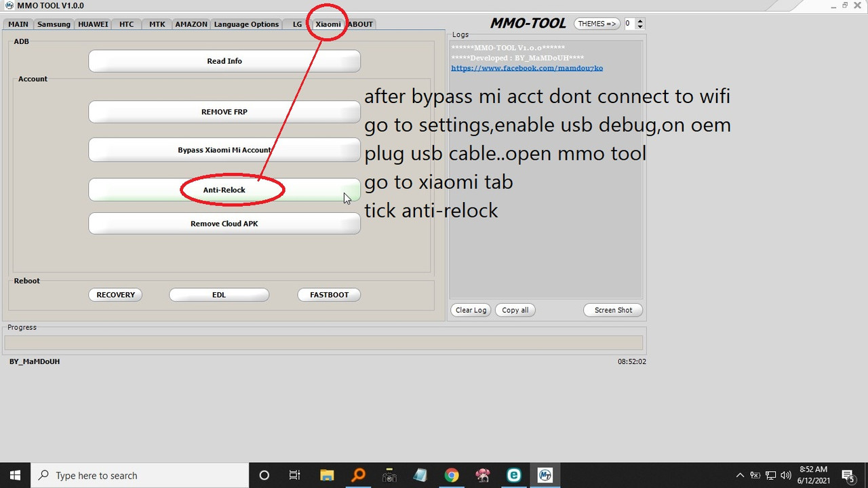The width and height of the screenshot is (868, 488).
Task: Open the developer Facebook link in logs
Action: click(527, 68)
